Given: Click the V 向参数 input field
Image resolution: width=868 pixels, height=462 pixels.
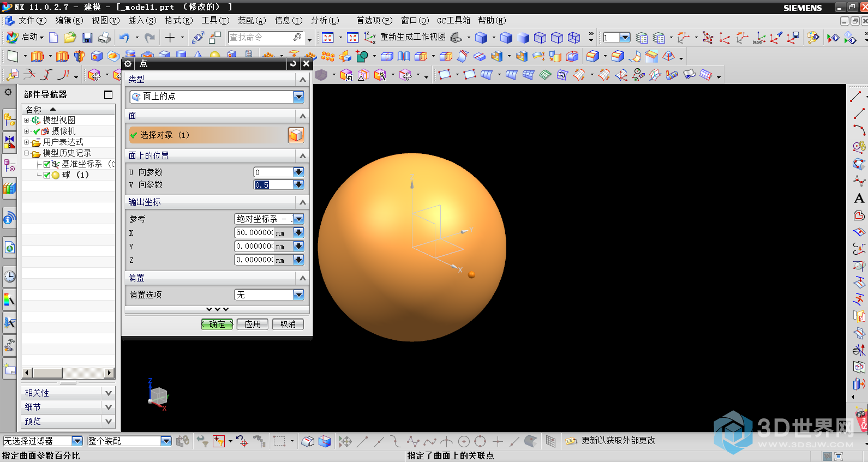Looking at the screenshot, I should coord(274,184).
